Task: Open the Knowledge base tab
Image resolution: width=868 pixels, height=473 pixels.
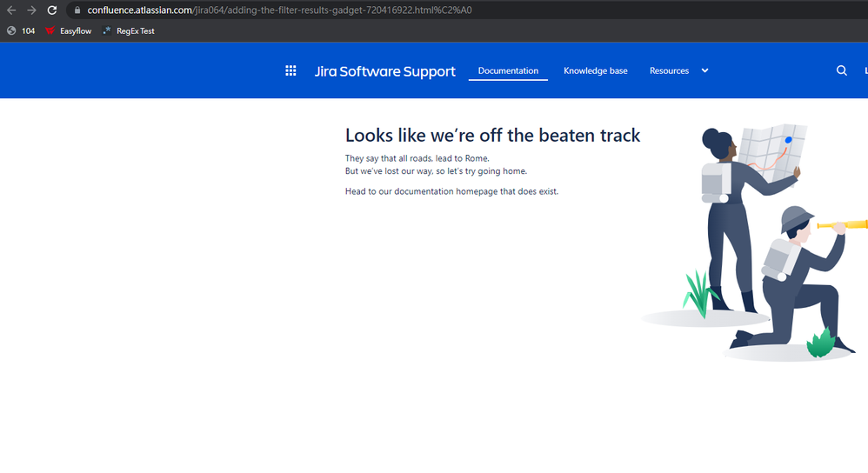Action: tap(596, 70)
